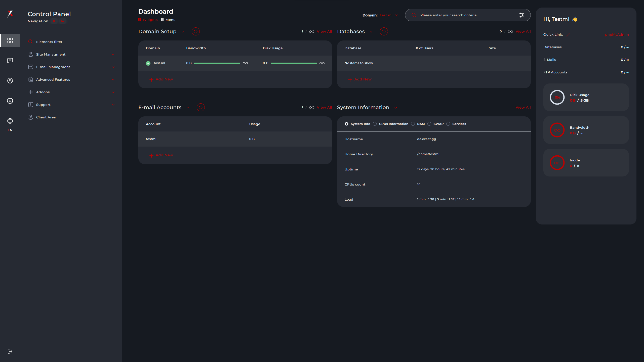Click test.ml Disk Usage progress bar
Image resolution: width=644 pixels, height=362 pixels.
click(x=294, y=63)
